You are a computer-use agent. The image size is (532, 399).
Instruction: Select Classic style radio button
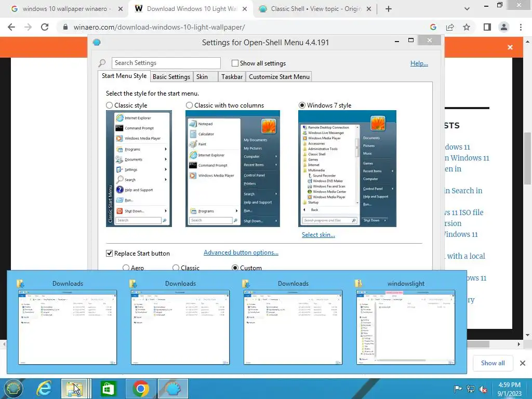[x=109, y=105]
